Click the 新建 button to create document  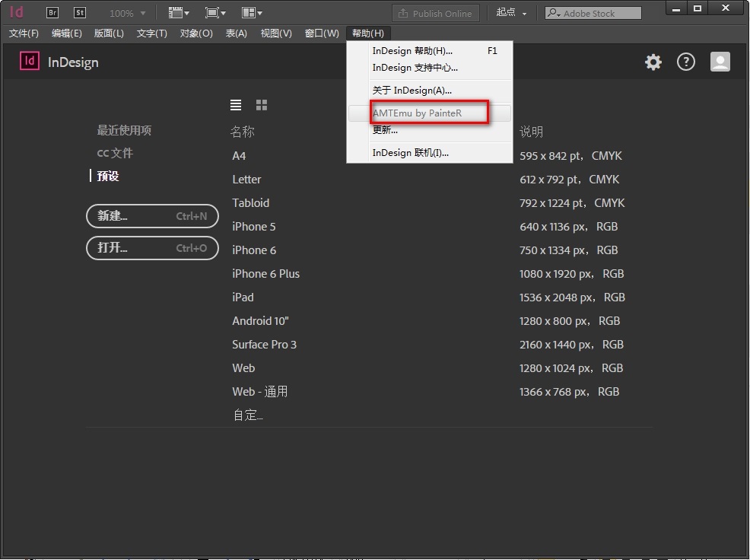click(x=152, y=216)
